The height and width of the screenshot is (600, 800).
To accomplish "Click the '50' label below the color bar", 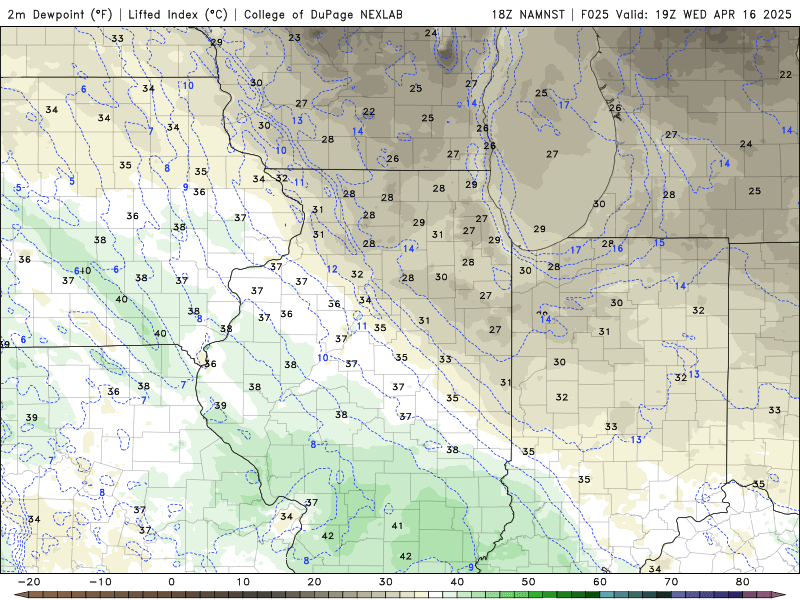I will [529, 582].
